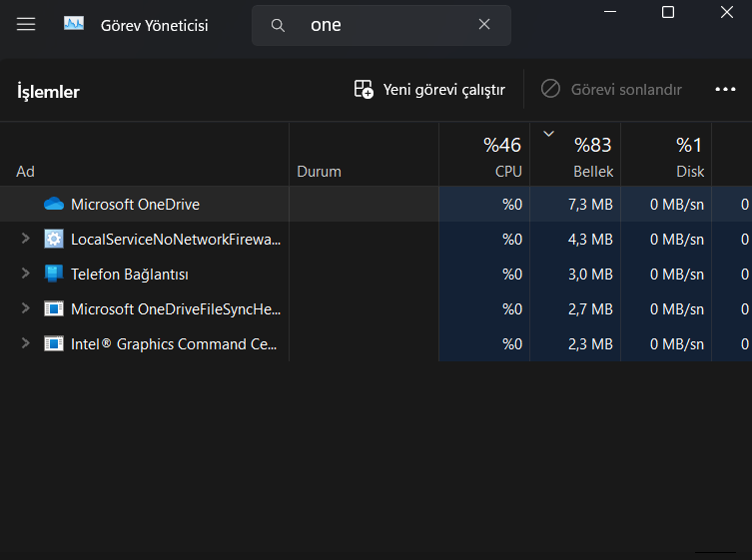Viewport: 752px width, 560px height.
Task: Click Intel Graphics memory 2,3 MB
Action: [x=590, y=344]
